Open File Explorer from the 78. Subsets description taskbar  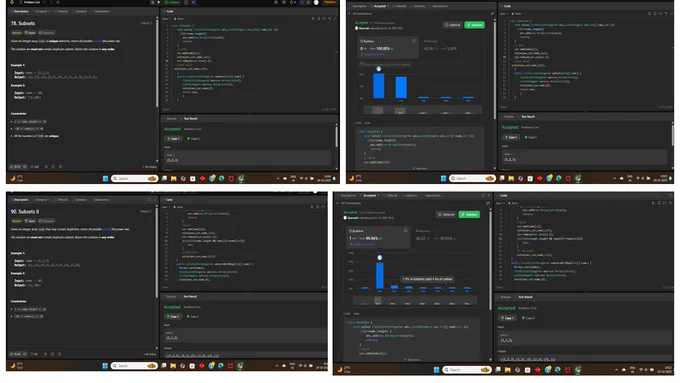coord(173,178)
